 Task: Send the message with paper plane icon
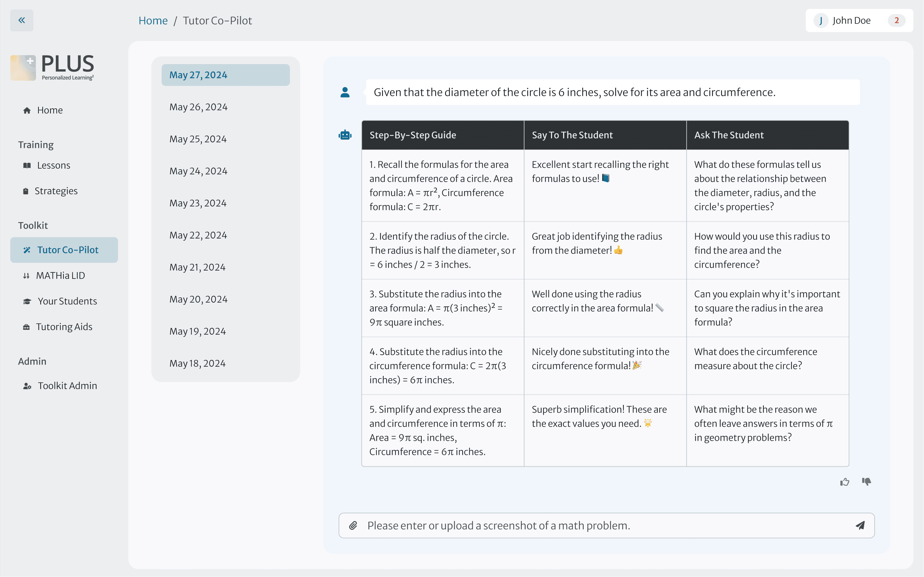coord(860,525)
